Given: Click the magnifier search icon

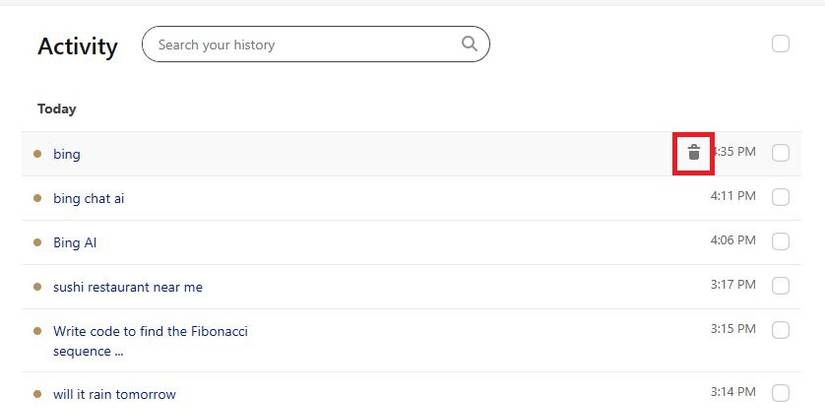Looking at the screenshot, I should point(469,44).
